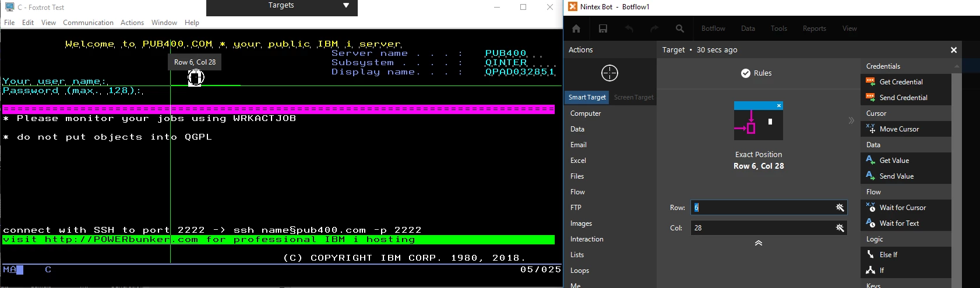Click the 'Your user name:' terminal label
The image size is (980, 288).
point(55,81)
